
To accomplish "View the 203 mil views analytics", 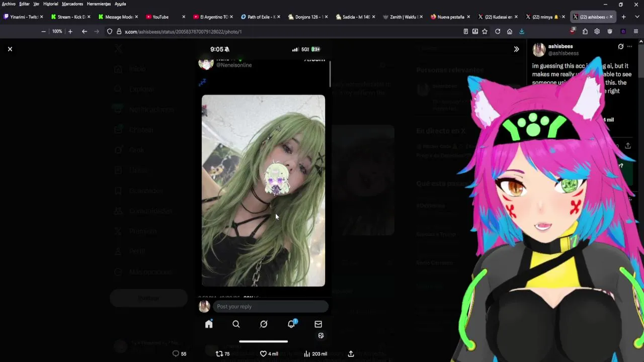I will click(315, 353).
